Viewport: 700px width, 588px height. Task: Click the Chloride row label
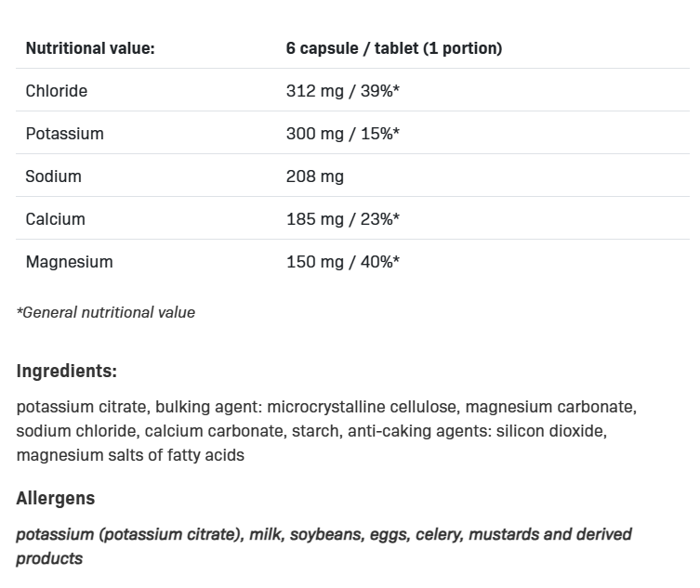57,91
